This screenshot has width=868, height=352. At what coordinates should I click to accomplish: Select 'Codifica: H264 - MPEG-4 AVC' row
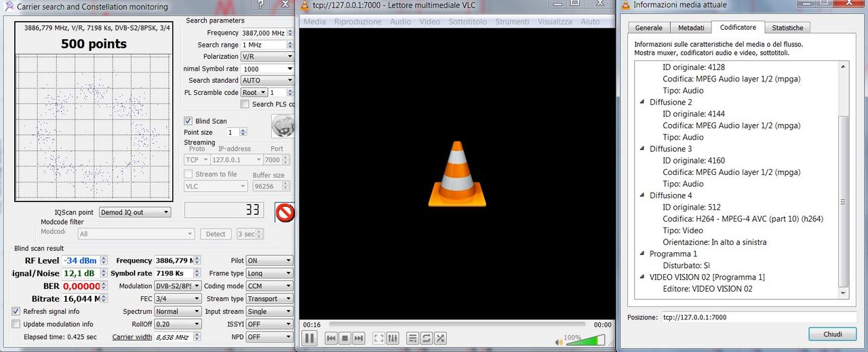coord(743,218)
